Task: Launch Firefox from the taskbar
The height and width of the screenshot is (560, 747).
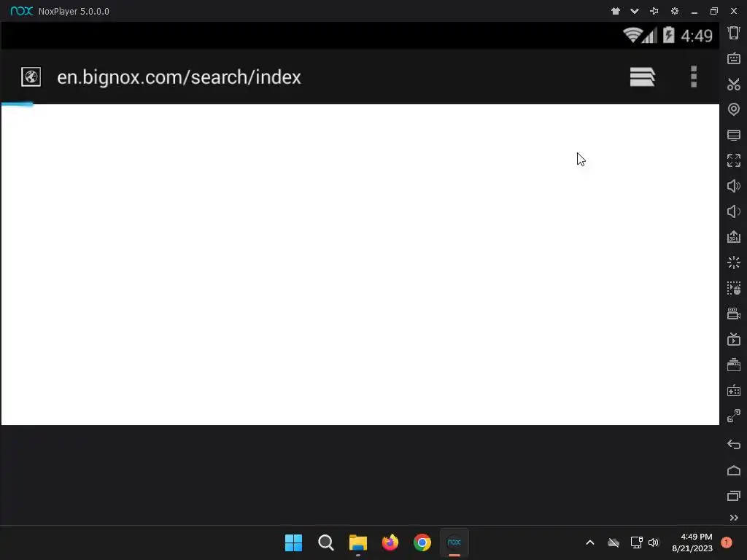Action: (390, 542)
